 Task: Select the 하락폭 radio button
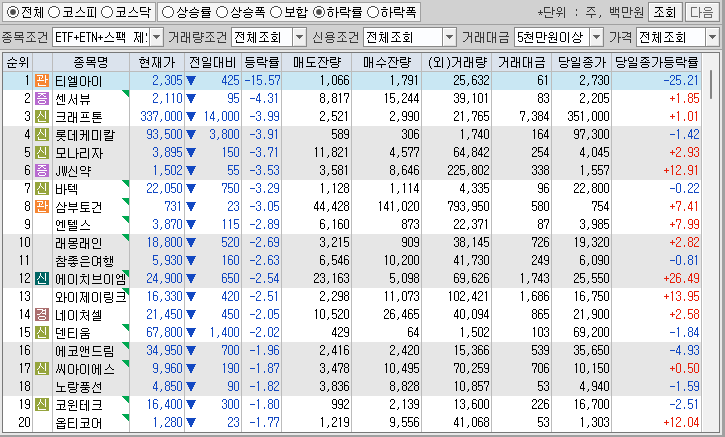pos(373,12)
